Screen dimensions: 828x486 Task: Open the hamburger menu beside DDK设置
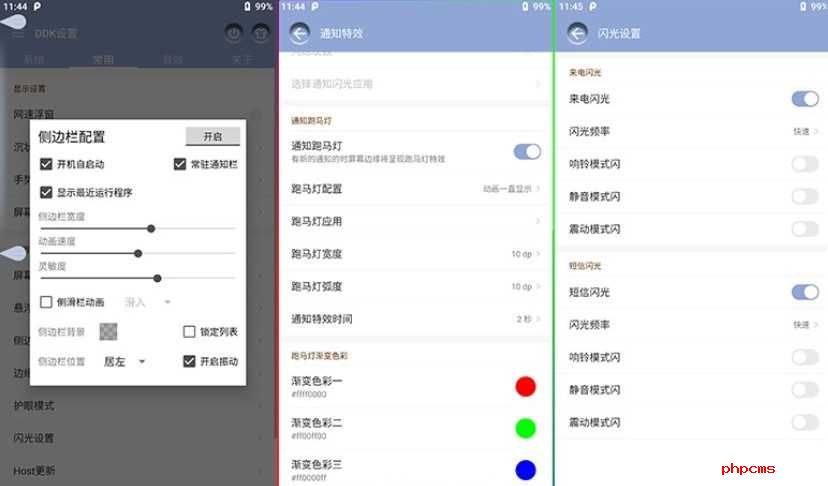(18, 34)
